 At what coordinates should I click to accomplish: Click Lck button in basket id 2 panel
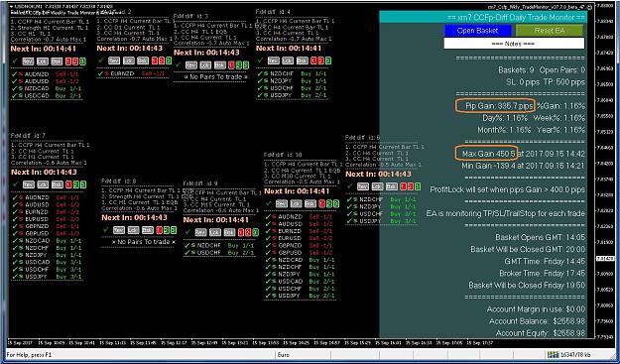click(128, 61)
